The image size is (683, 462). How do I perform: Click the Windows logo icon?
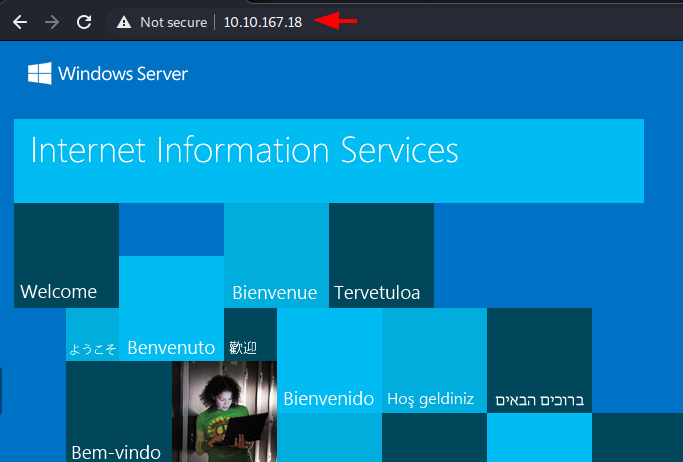click(40, 73)
